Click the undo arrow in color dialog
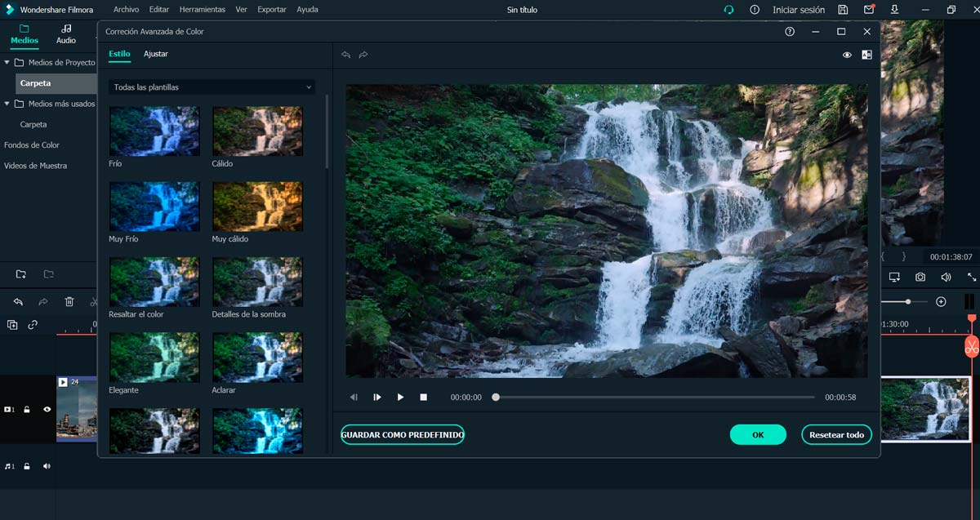The image size is (980, 520). (346, 55)
